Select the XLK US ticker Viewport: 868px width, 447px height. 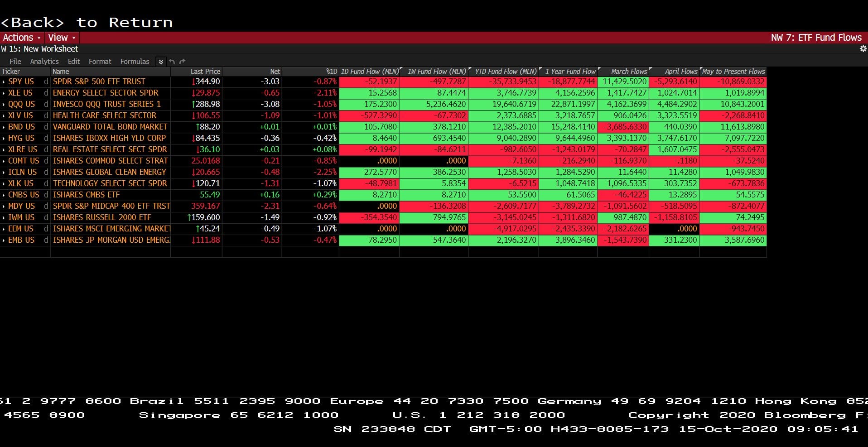[x=21, y=183]
